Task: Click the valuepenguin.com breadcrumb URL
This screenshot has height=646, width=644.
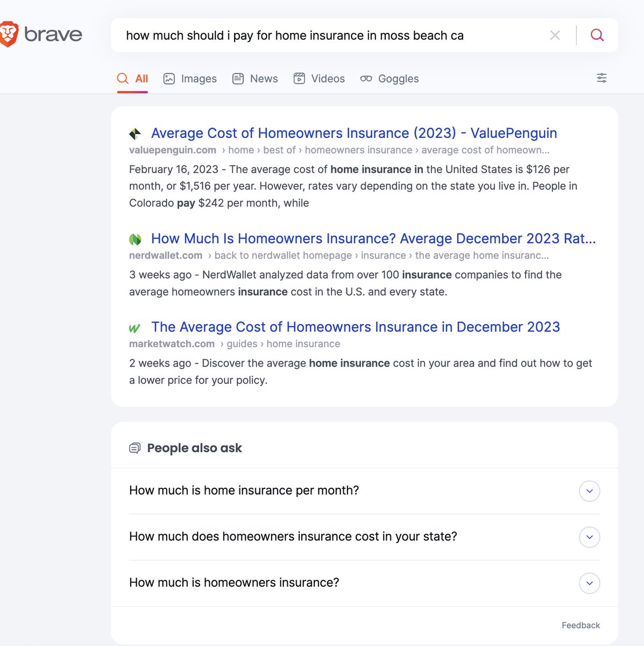Action: (x=339, y=150)
